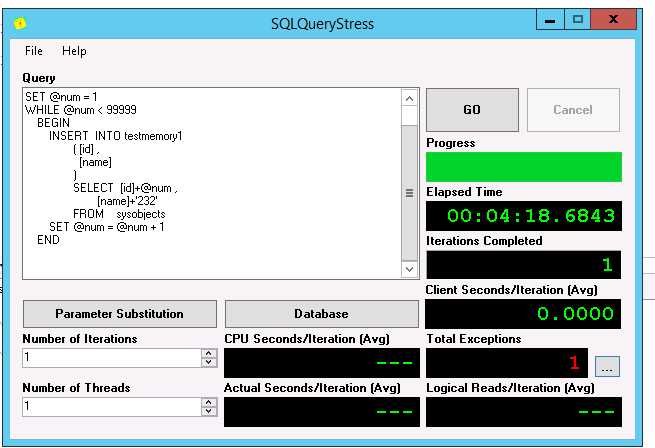The image size is (655, 448).
Task: Click the GO button
Action: (472, 110)
